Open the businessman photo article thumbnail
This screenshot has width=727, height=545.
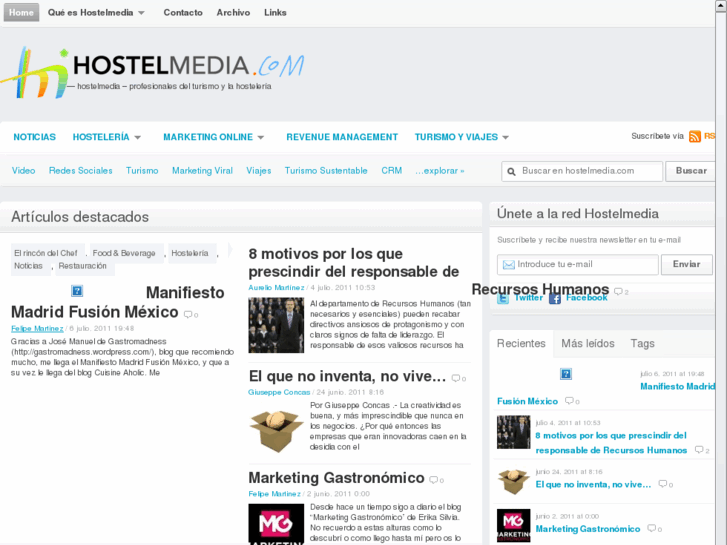pyautogui.click(x=276, y=325)
